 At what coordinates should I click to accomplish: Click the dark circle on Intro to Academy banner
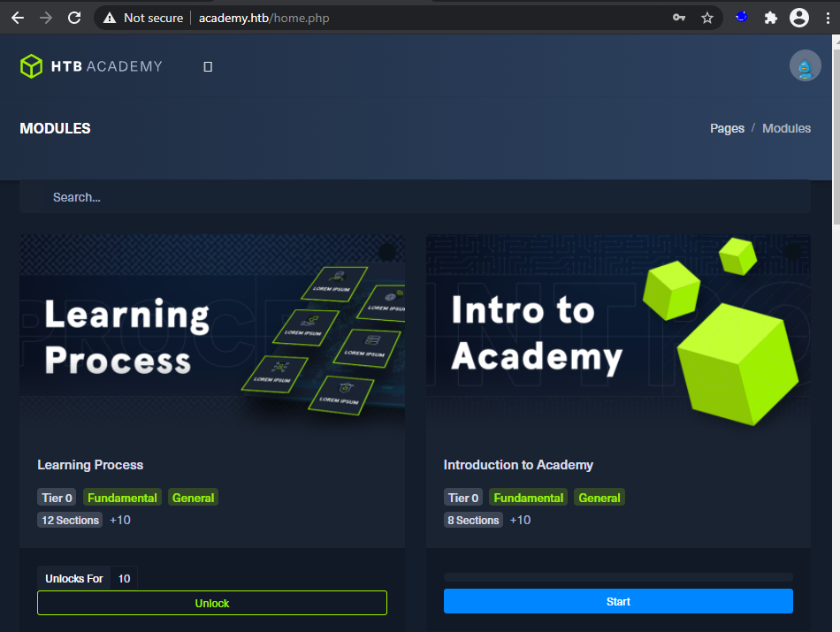[x=793, y=252]
